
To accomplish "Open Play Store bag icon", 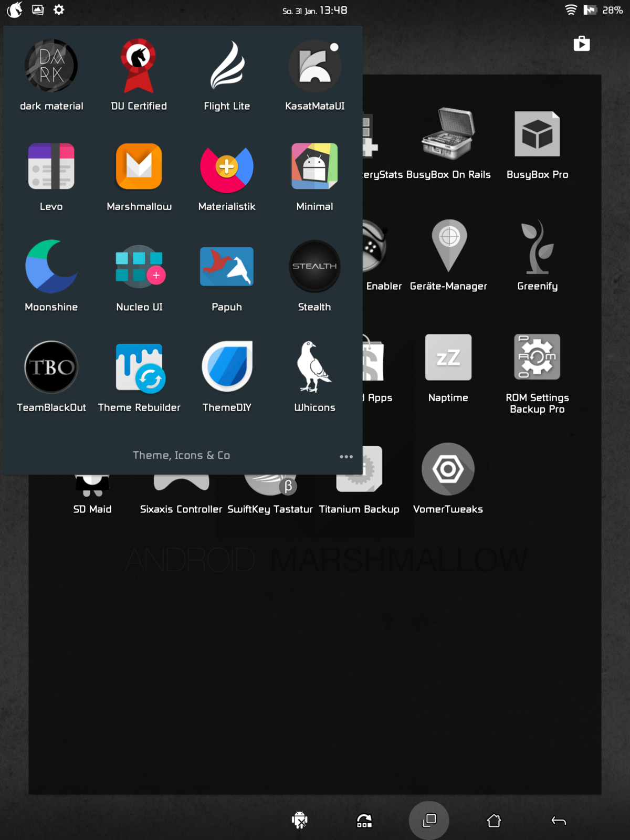I will tap(582, 44).
